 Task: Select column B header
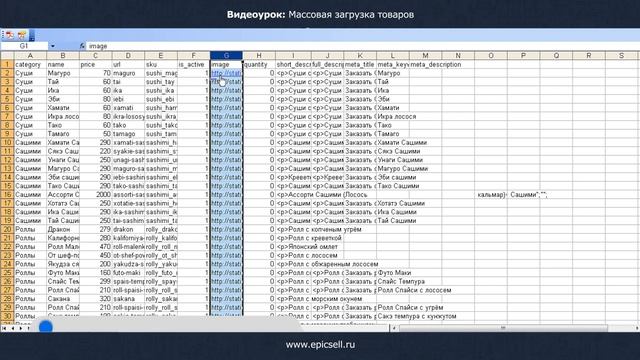coord(63,56)
